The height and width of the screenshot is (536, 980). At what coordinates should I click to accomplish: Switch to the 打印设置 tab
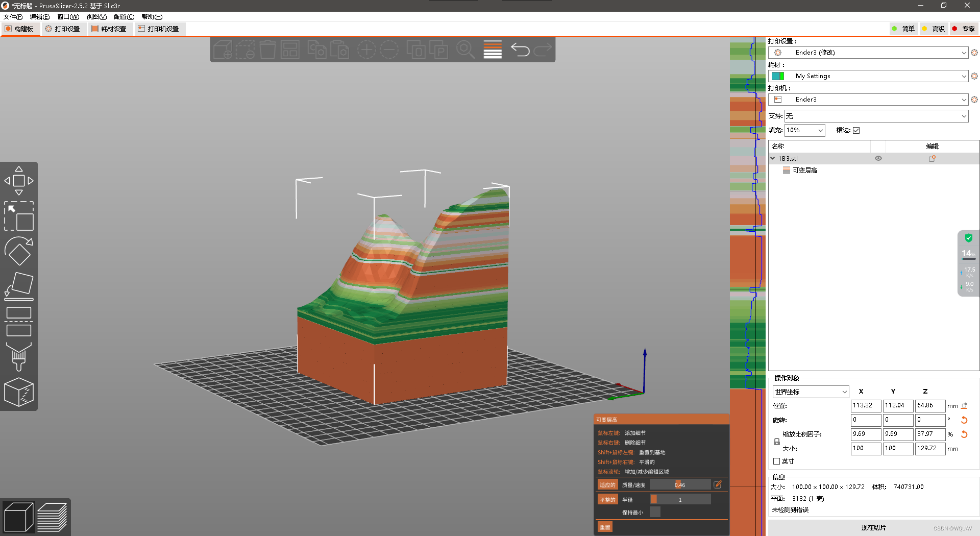click(x=63, y=29)
